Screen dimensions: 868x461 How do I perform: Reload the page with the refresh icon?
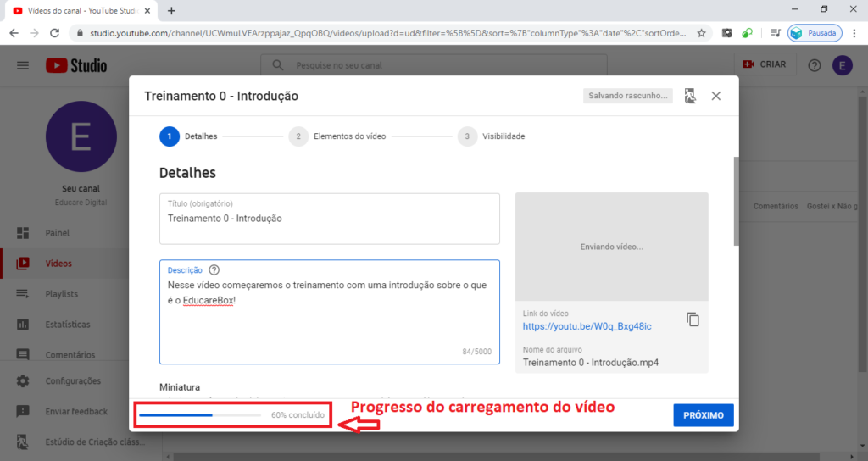(x=54, y=33)
